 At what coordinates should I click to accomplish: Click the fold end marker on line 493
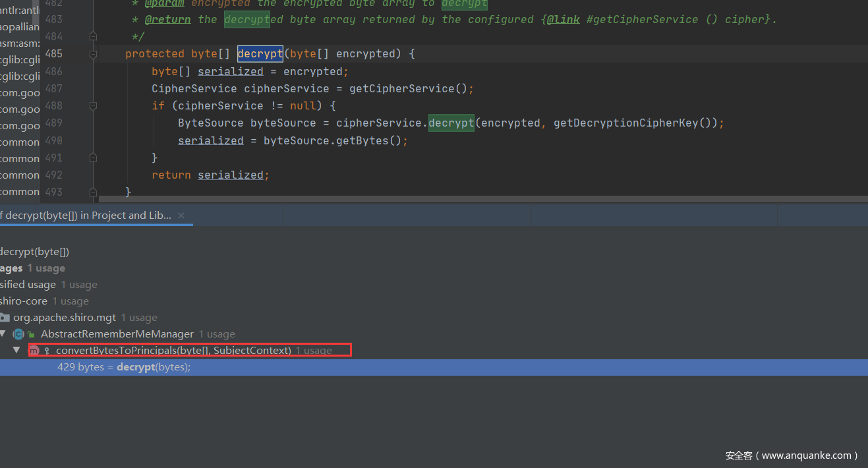coord(93,192)
